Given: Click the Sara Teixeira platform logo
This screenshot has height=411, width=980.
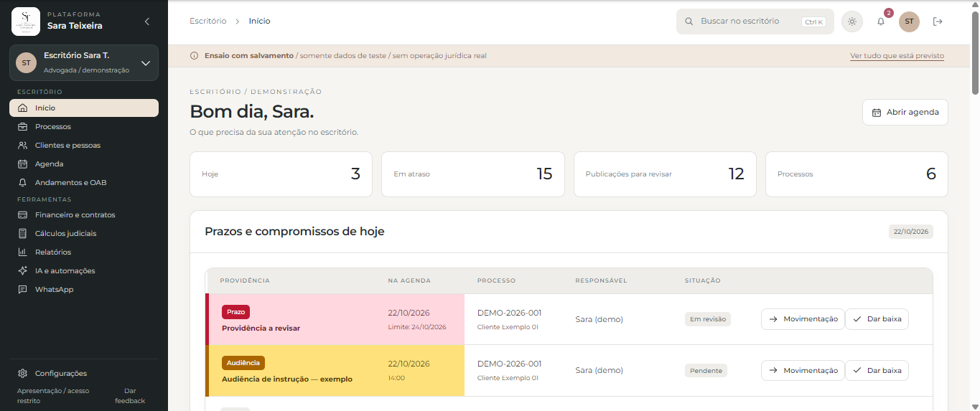Looking at the screenshot, I should tap(26, 22).
